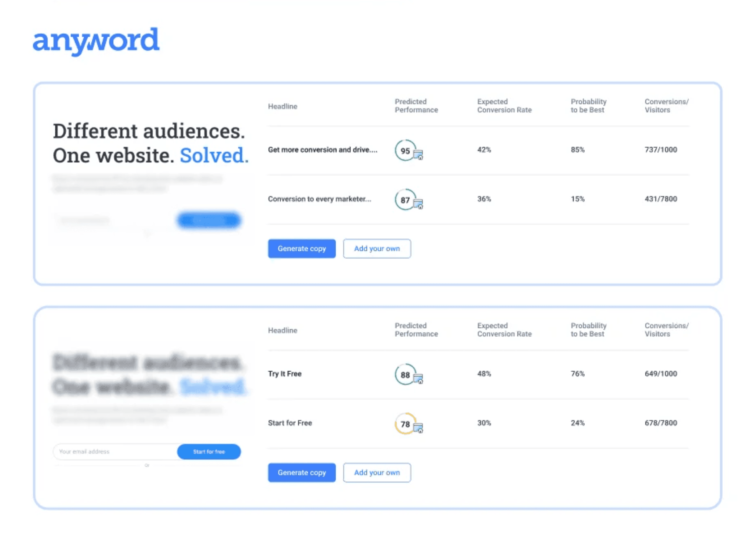Click the Expected Conversion Rate column header
The height and width of the screenshot is (540, 756).
coord(504,106)
